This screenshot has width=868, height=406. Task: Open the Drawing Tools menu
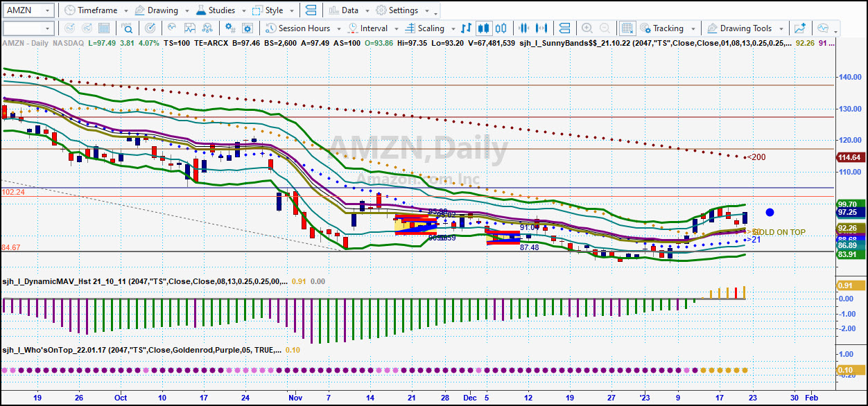tap(739, 28)
